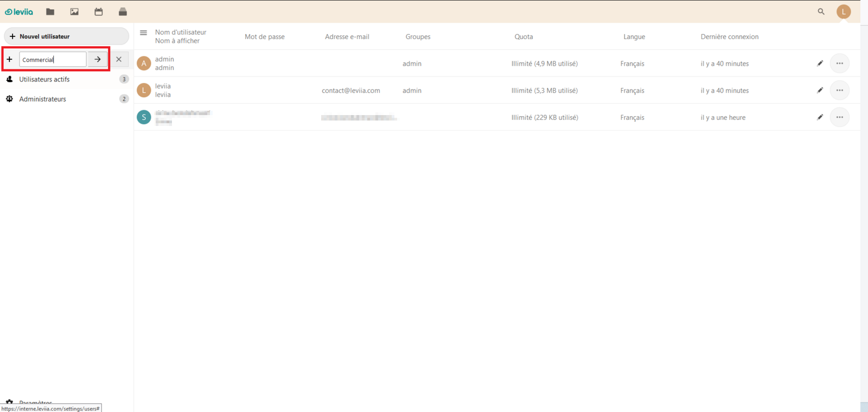Expand more actions for the third user
Viewport: 868px width, 412px height.
pos(839,117)
